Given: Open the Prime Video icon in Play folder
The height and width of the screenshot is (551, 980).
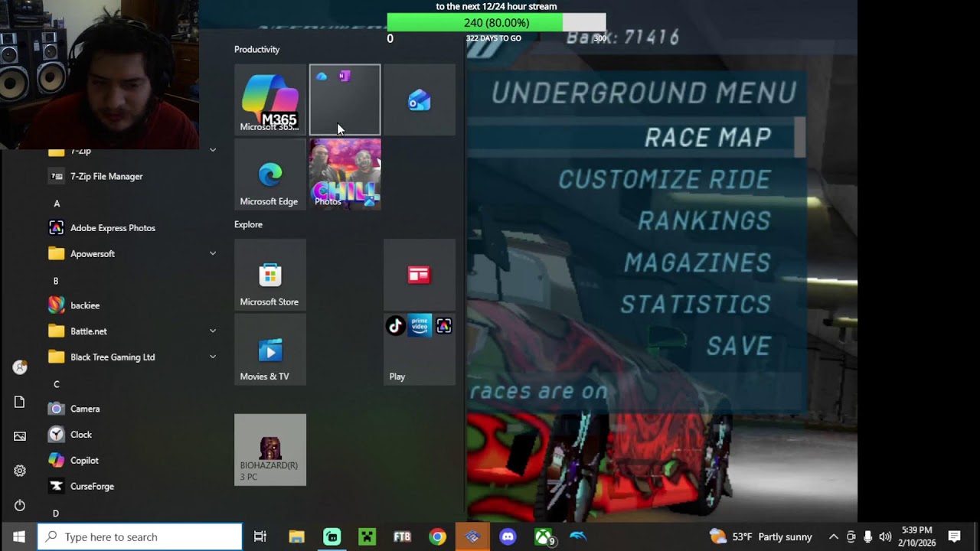Looking at the screenshot, I should click(420, 327).
